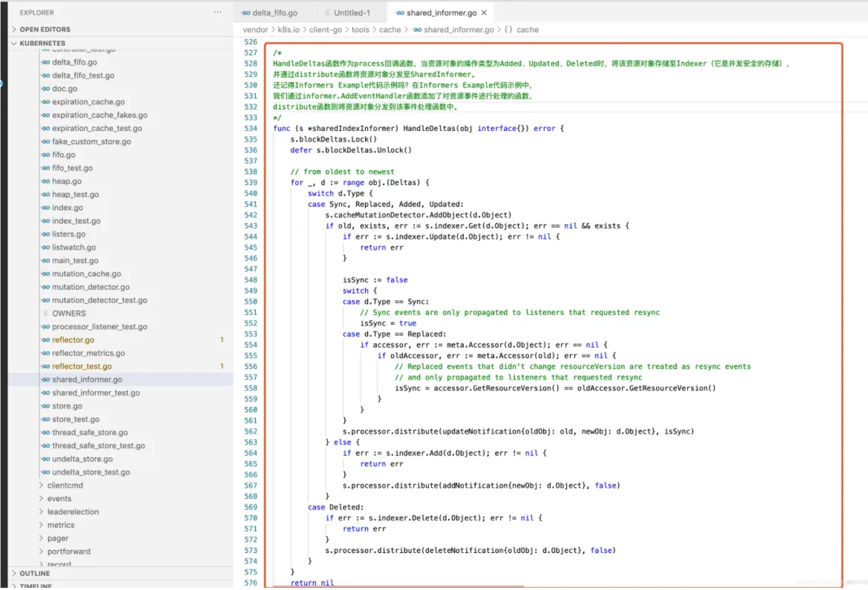Click the Go icon beside reflector.go
Image resolution: width=868 pixels, height=590 pixels.
click(x=46, y=340)
